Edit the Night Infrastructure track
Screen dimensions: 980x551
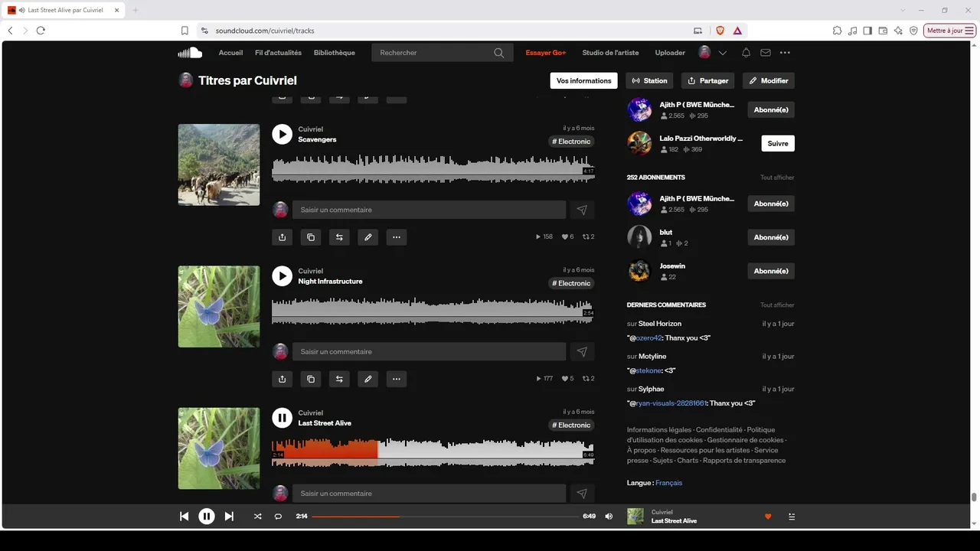tap(367, 379)
